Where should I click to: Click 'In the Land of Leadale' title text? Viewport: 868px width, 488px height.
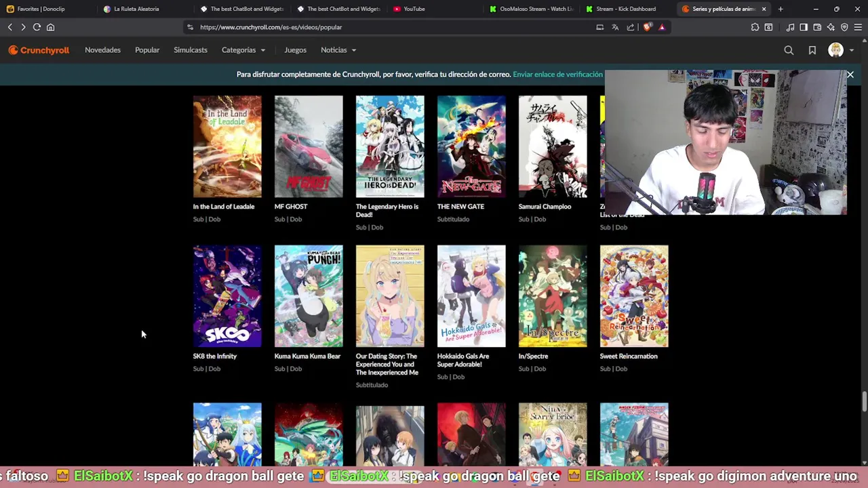(224, 207)
